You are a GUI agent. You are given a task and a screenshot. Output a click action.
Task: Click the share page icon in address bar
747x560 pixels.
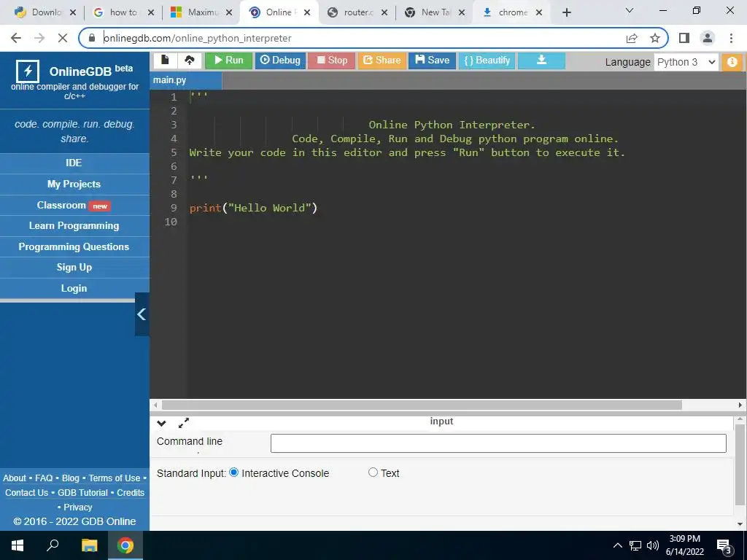click(632, 38)
